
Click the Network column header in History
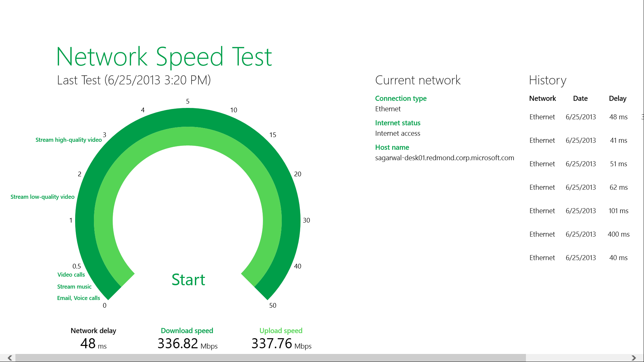pyautogui.click(x=542, y=98)
